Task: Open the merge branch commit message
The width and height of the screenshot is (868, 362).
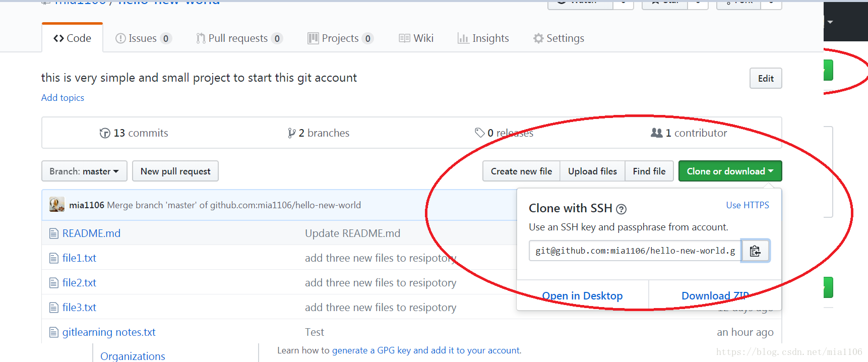Action: 234,205
